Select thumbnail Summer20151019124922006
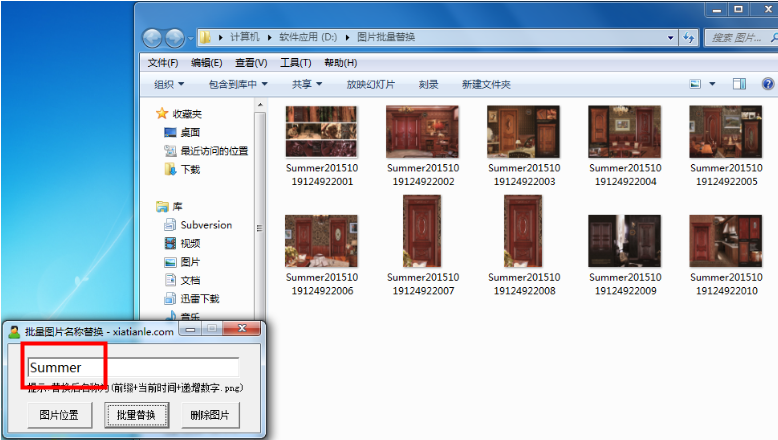This screenshot has width=778, height=440. click(321, 241)
